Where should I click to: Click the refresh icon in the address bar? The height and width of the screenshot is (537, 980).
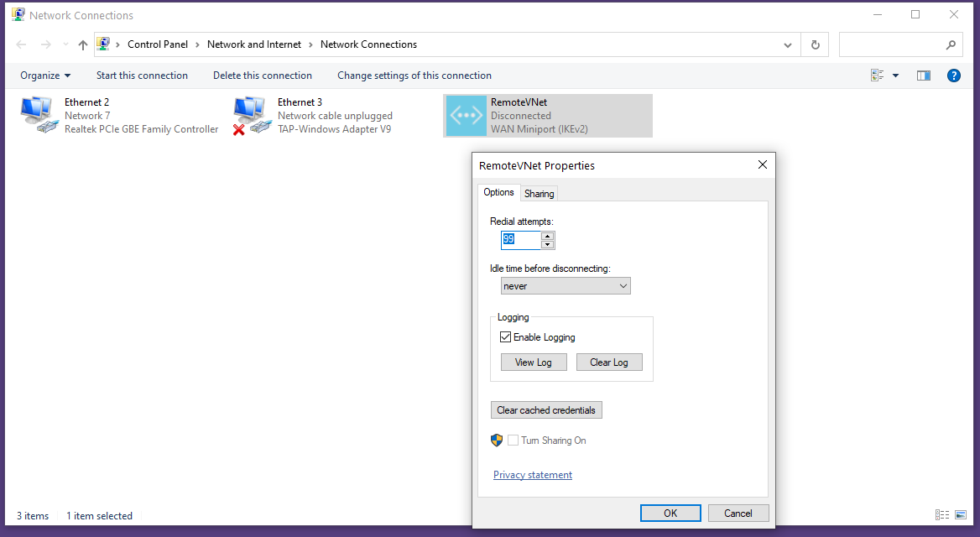[815, 44]
